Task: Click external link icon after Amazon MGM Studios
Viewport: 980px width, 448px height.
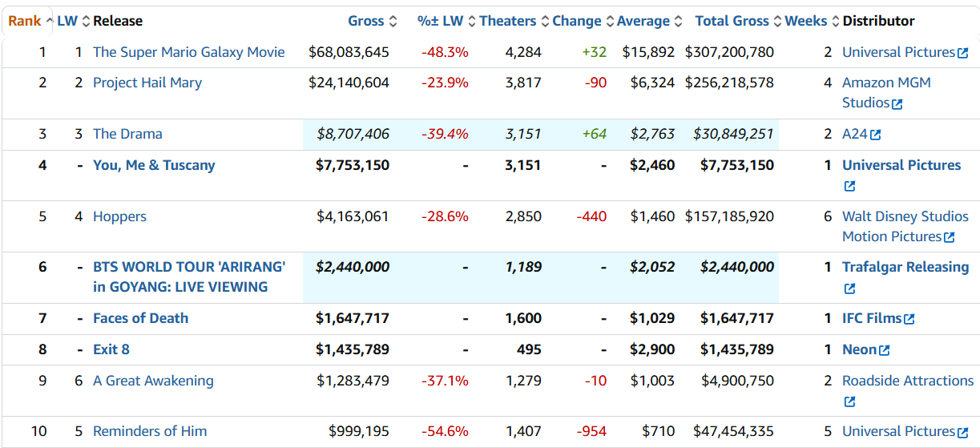Action: [897, 104]
